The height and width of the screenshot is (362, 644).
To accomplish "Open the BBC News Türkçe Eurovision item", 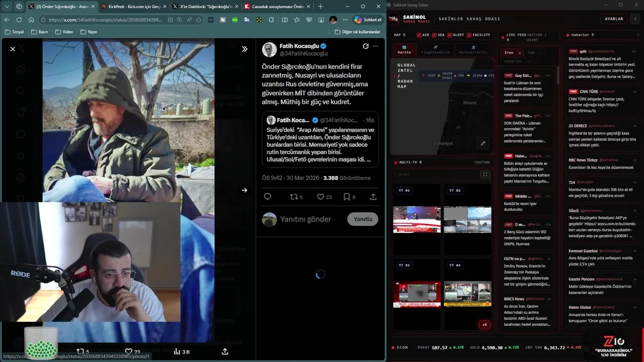I will 602,163.
